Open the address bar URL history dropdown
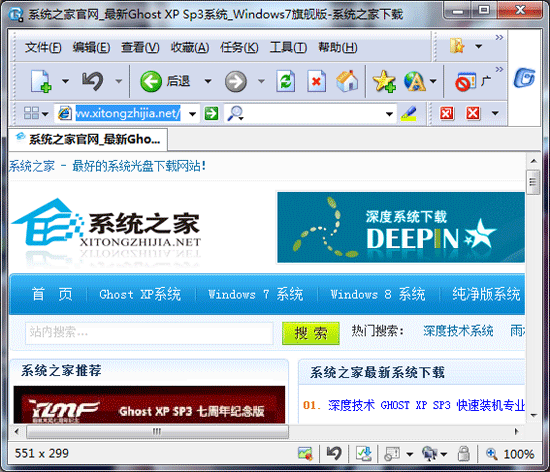 pyautogui.click(x=192, y=114)
